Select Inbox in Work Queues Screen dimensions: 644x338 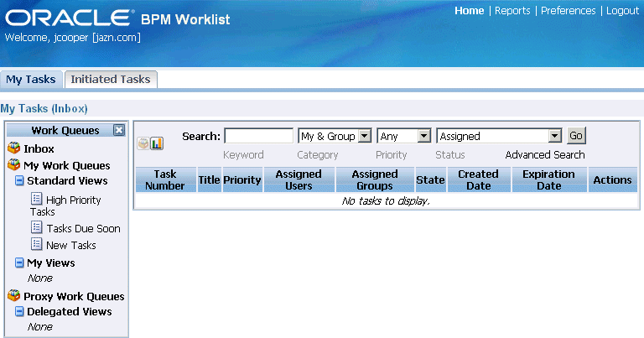click(x=39, y=148)
